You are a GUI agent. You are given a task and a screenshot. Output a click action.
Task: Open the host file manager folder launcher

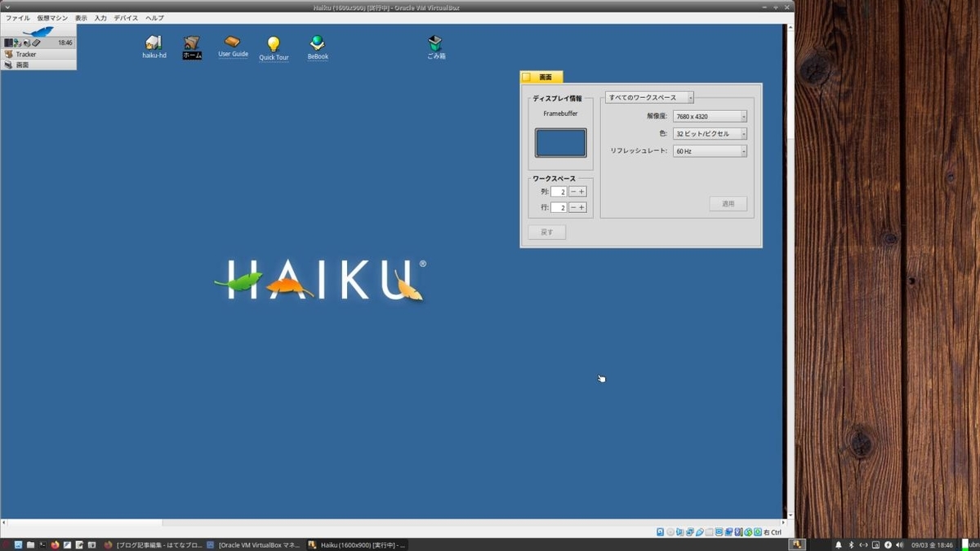click(x=30, y=544)
